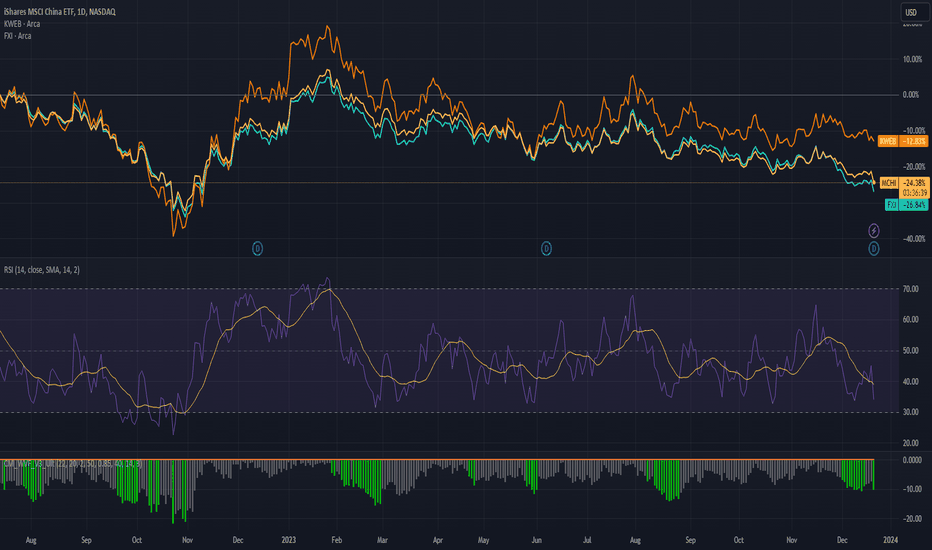This screenshot has height=550, width=932.
Task: Click the 30.00 RSI scale label
Action: pyautogui.click(x=911, y=412)
